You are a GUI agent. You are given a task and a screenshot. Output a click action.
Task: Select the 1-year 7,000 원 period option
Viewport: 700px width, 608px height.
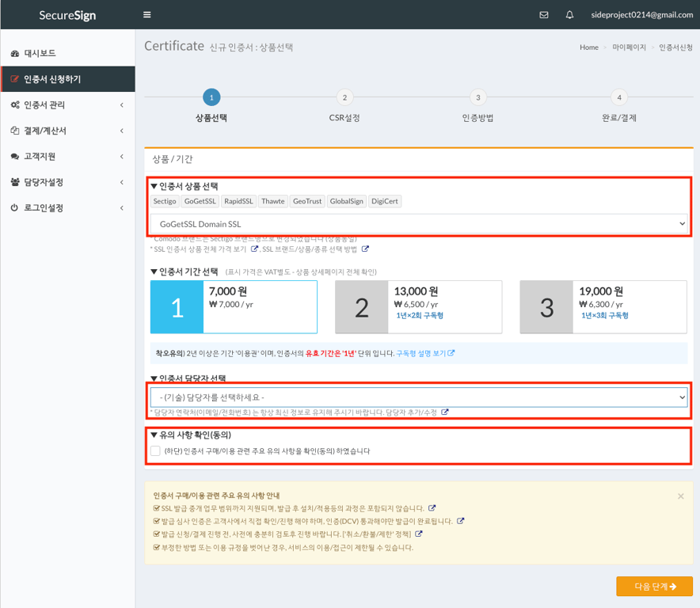pyautogui.click(x=234, y=306)
